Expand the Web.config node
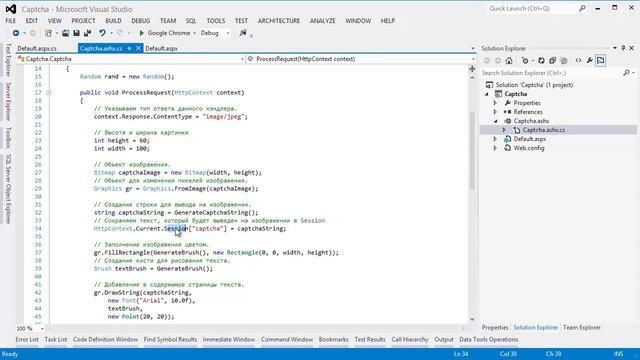The height and width of the screenshot is (360, 640). [495, 148]
